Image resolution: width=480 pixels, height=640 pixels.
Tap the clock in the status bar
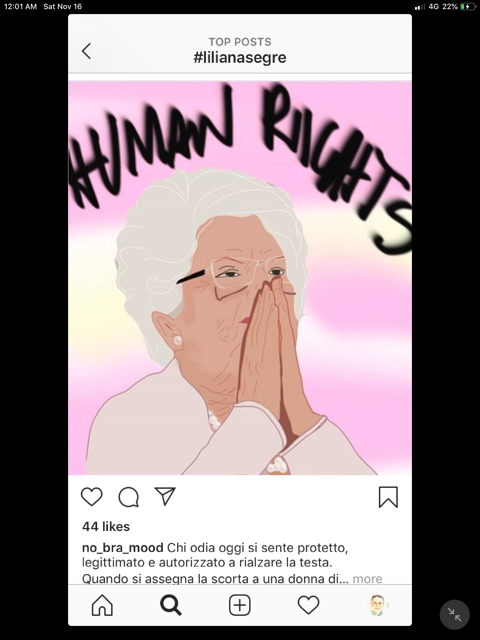tap(20, 7)
